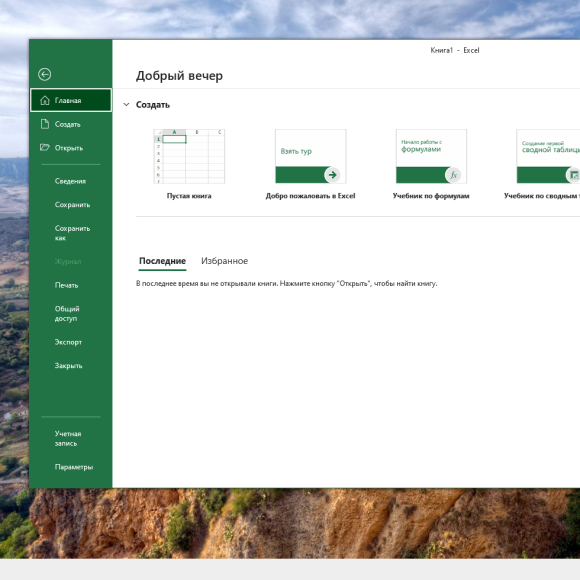Screen dimensions: 580x580
Task: Click Добро пожаловать в Excel label
Action: click(x=310, y=196)
